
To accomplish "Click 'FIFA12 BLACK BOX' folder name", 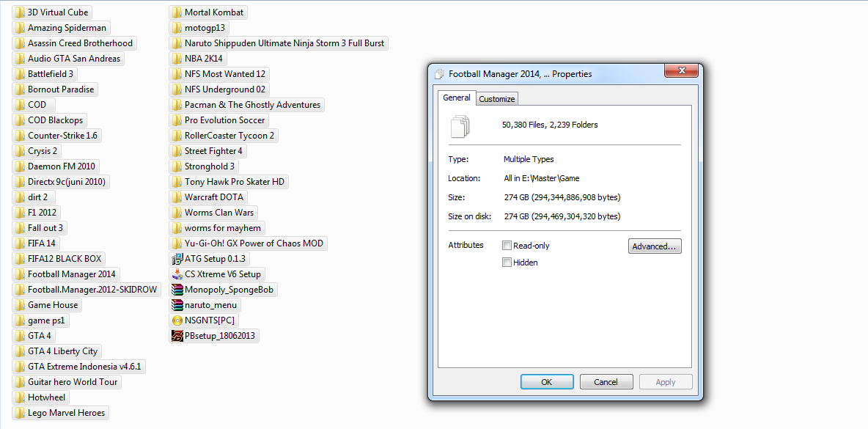I will [65, 259].
